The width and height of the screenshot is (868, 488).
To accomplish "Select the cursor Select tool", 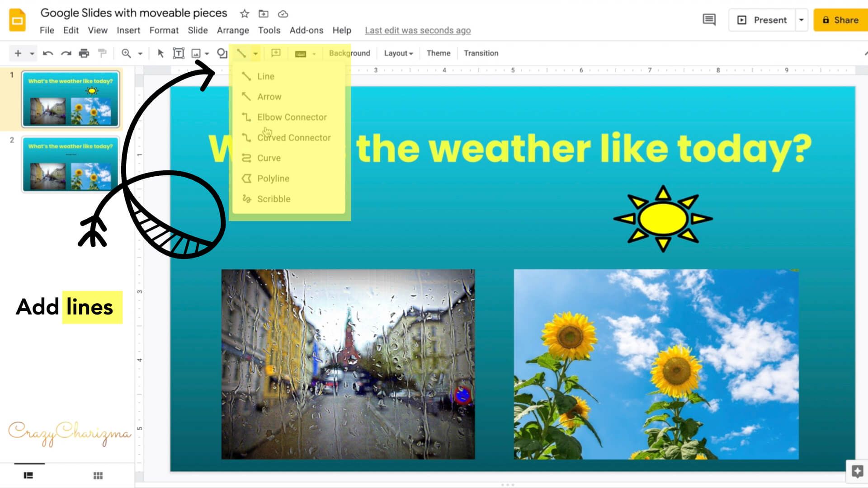I will (160, 53).
